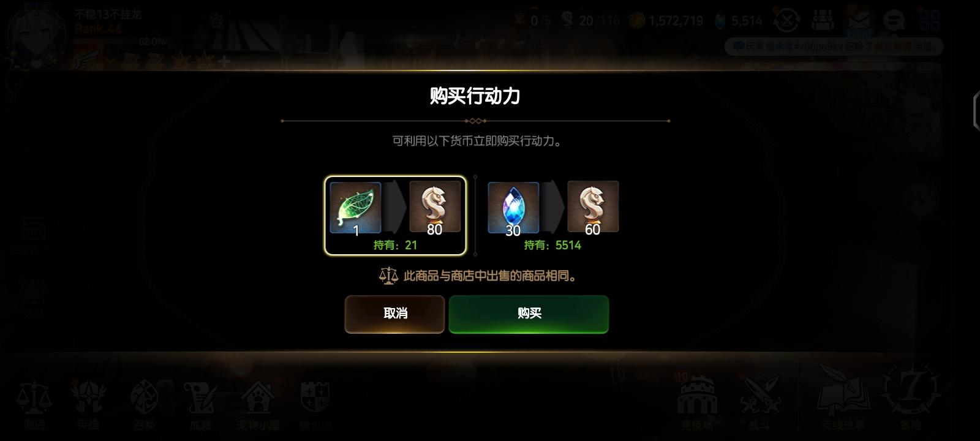Open the chat bubble icon
980x441 pixels.
(894, 20)
